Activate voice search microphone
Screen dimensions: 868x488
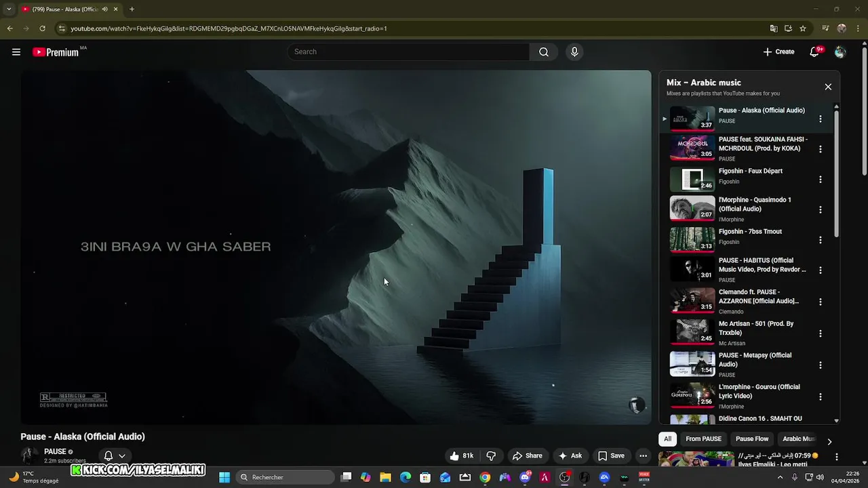[574, 52]
